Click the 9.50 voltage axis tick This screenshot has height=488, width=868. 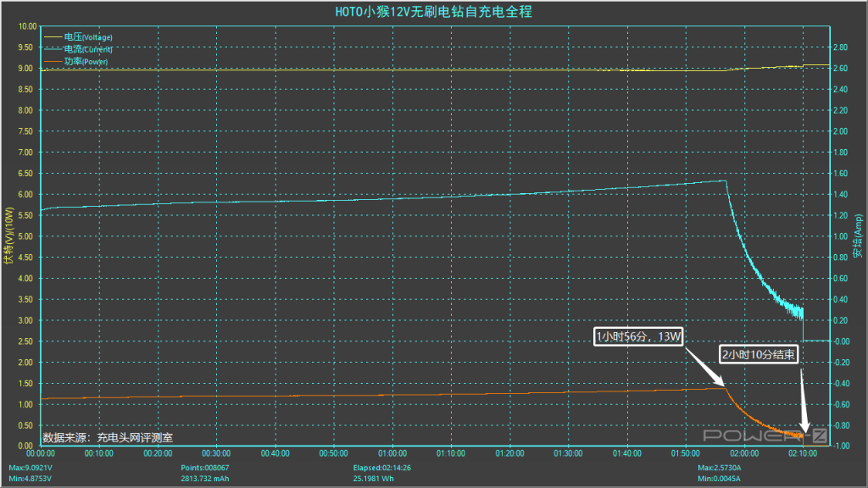click(x=25, y=47)
